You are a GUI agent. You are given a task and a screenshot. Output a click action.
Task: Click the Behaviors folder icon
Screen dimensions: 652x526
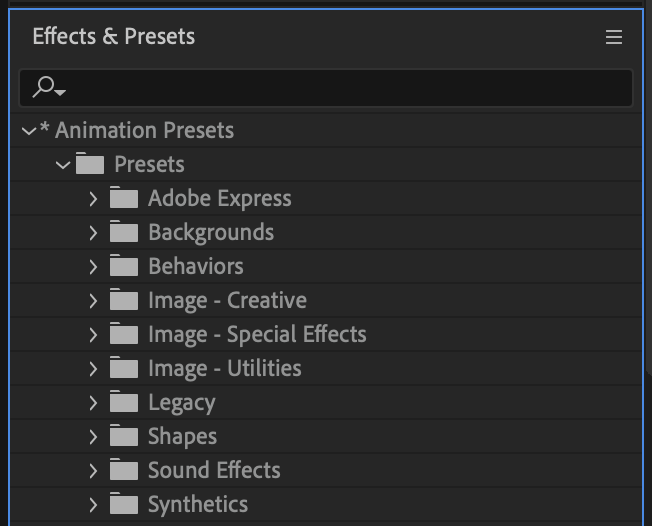(x=124, y=266)
